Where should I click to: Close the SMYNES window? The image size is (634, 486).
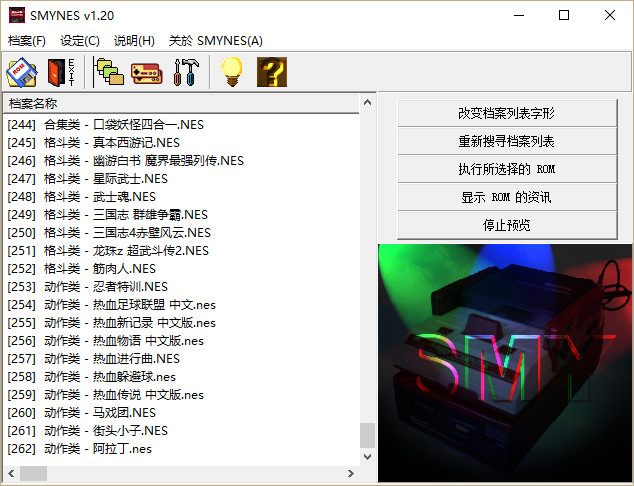pyautogui.click(x=610, y=15)
